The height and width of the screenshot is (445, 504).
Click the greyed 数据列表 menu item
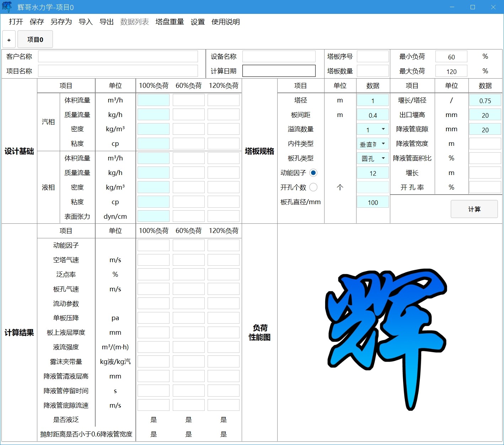coord(134,22)
